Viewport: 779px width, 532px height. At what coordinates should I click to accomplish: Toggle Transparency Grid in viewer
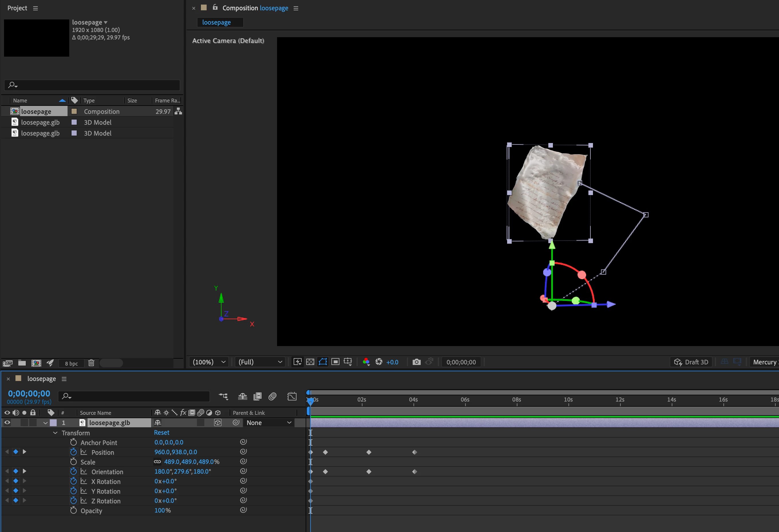click(x=310, y=362)
